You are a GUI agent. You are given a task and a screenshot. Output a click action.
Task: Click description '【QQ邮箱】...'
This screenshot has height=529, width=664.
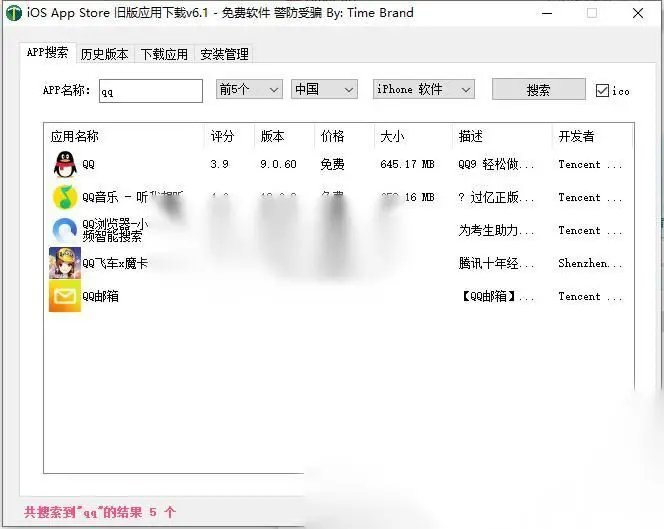pos(496,296)
